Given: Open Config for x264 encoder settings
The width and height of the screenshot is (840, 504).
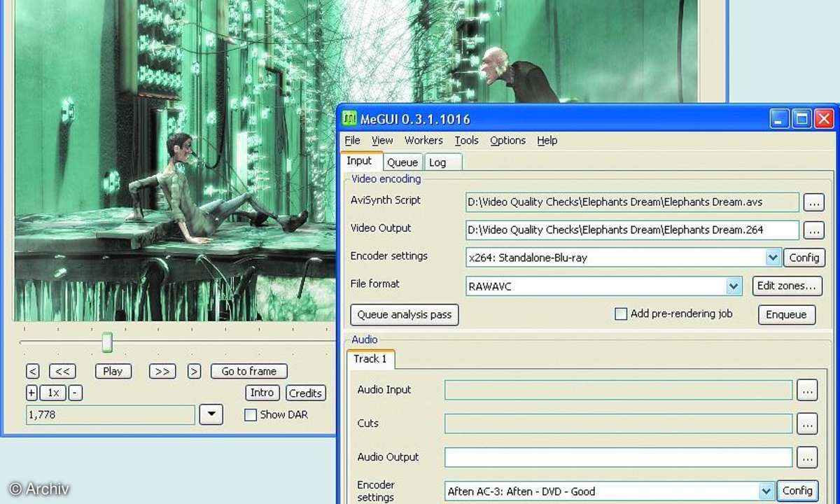Looking at the screenshot, I should click(x=804, y=258).
